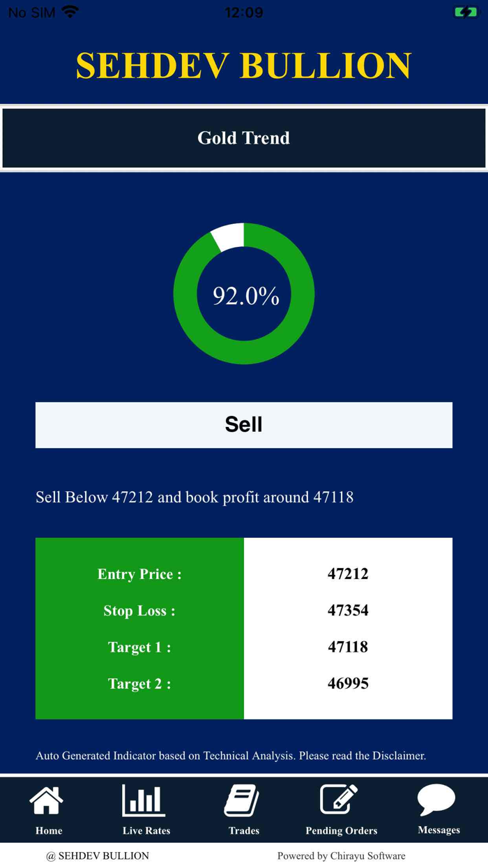This screenshot has width=488, height=868.
Task: Tap the Gold Trend header bar
Action: point(244,138)
